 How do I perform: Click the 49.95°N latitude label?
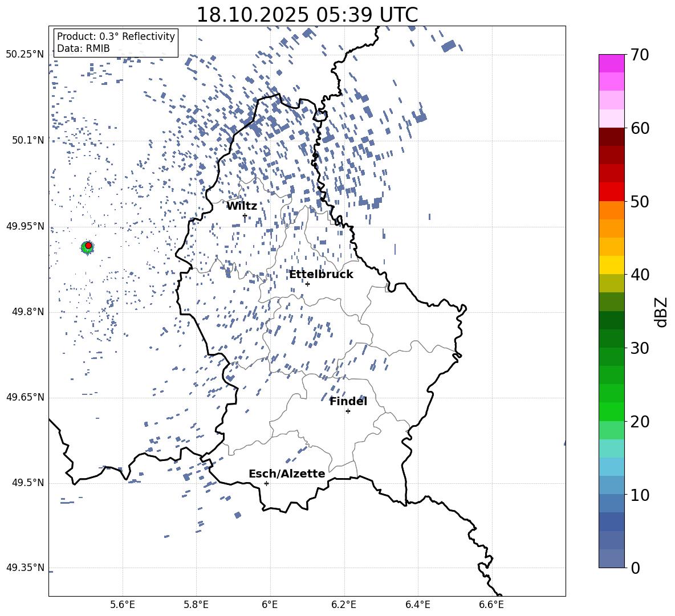(x=25, y=226)
